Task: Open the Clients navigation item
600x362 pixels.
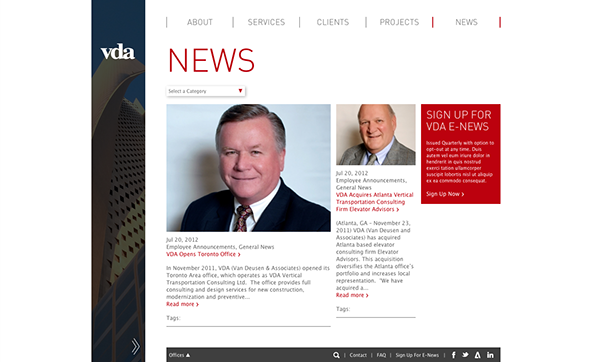Action: point(333,22)
